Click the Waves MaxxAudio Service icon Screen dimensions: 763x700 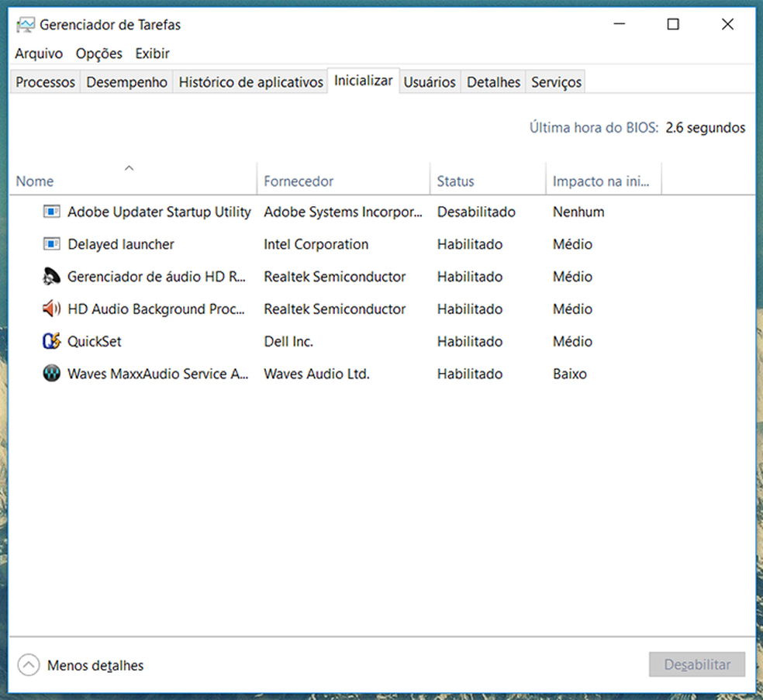[x=51, y=373]
